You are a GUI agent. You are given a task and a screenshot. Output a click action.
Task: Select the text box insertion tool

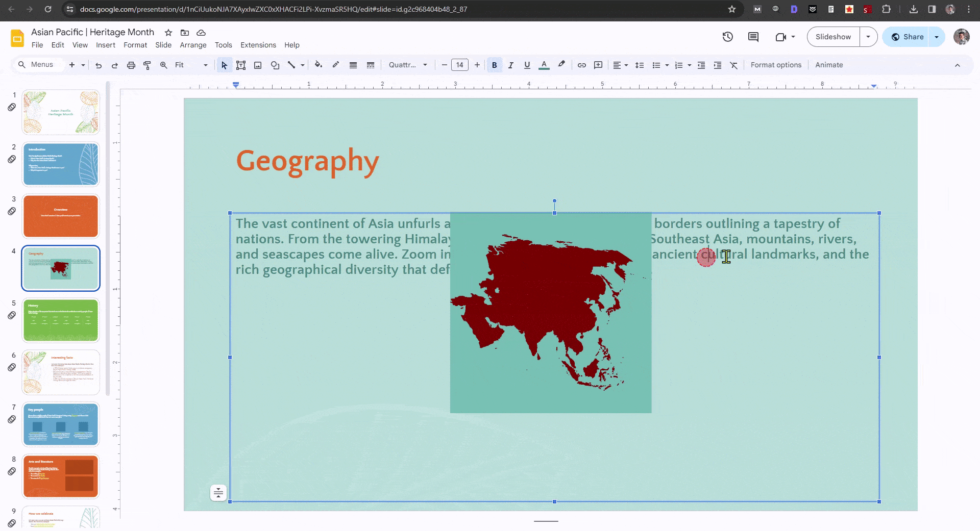coord(241,65)
